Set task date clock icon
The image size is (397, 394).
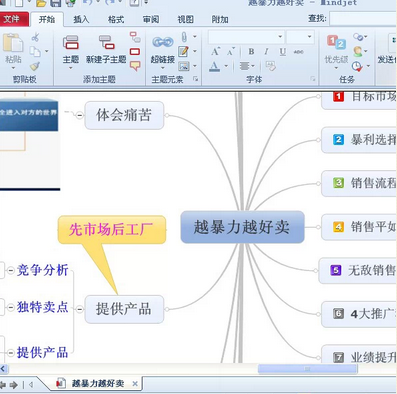tap(357, 66)
